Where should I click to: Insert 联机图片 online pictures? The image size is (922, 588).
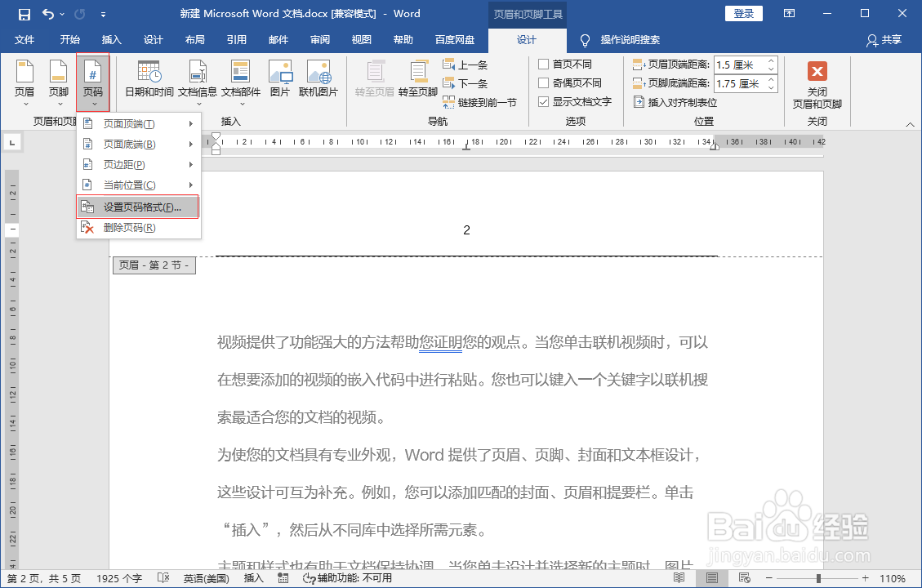(318, 78)
